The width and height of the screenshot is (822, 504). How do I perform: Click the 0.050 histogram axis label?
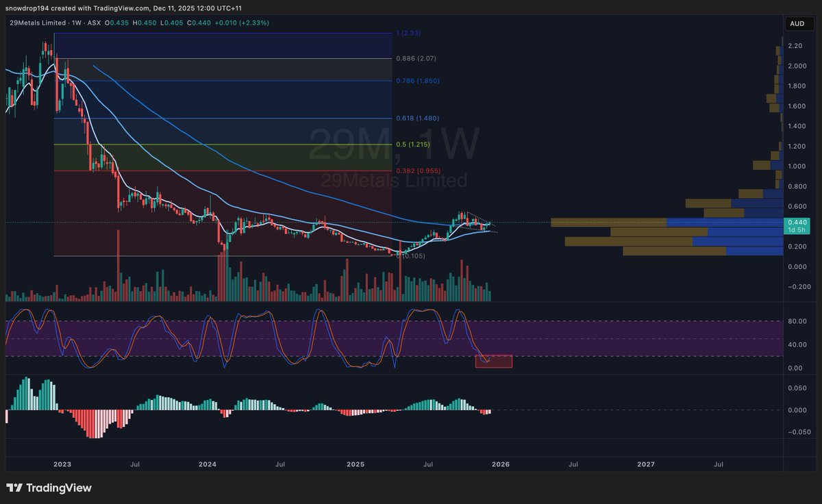click(x=797, y=388)
